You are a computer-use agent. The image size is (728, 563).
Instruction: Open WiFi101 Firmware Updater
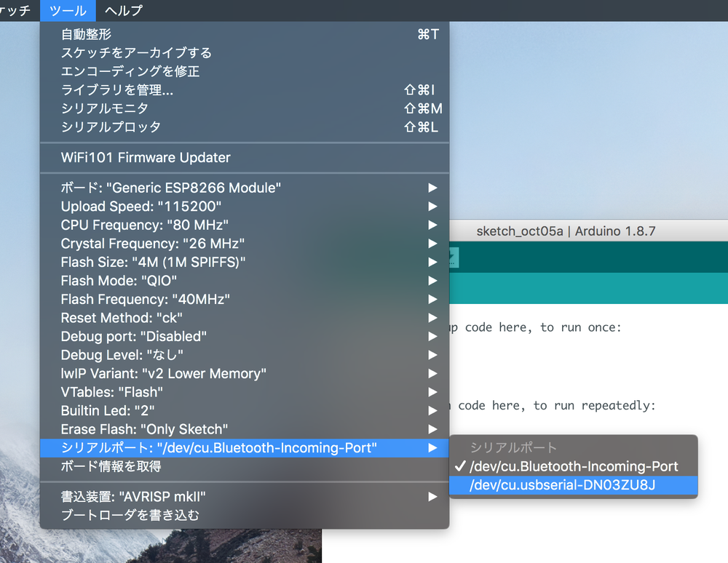[x=146, y=157]
